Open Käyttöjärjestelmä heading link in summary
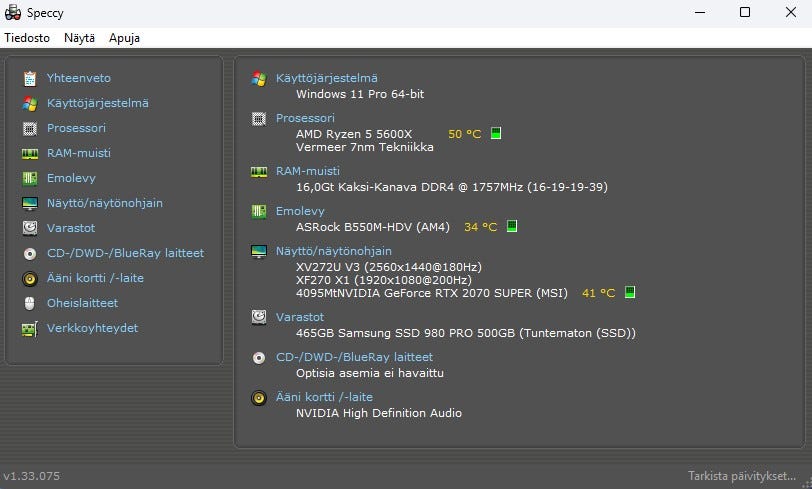 tap(326, 78)
